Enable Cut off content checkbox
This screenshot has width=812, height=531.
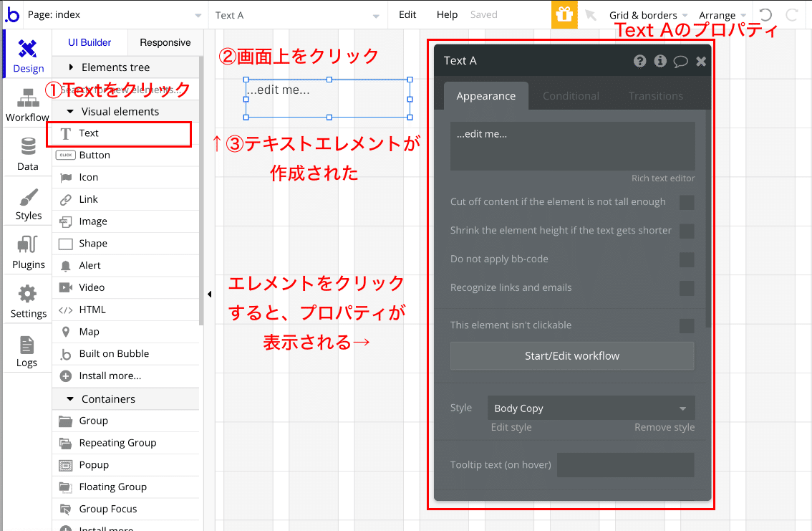(687, 203)
